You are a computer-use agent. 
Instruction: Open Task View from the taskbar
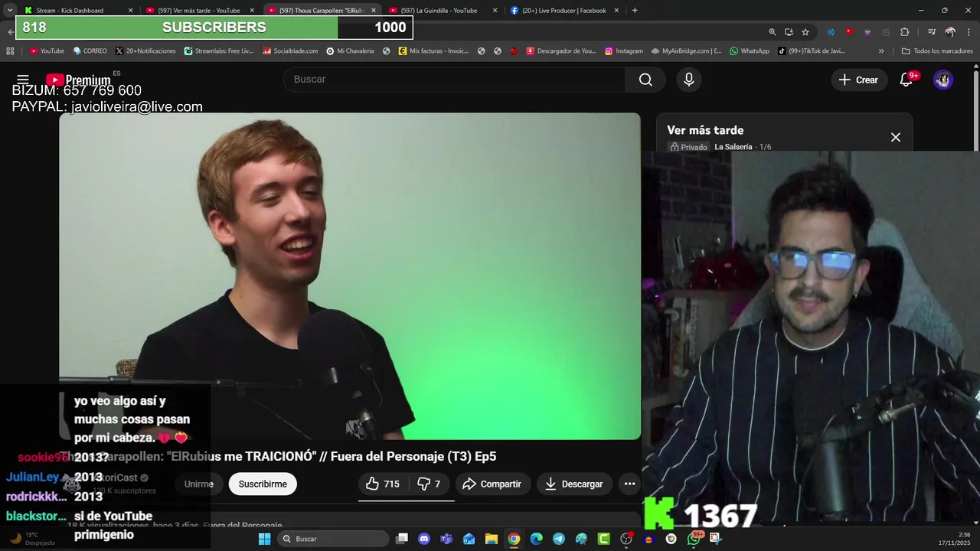[x=402, y=539]
